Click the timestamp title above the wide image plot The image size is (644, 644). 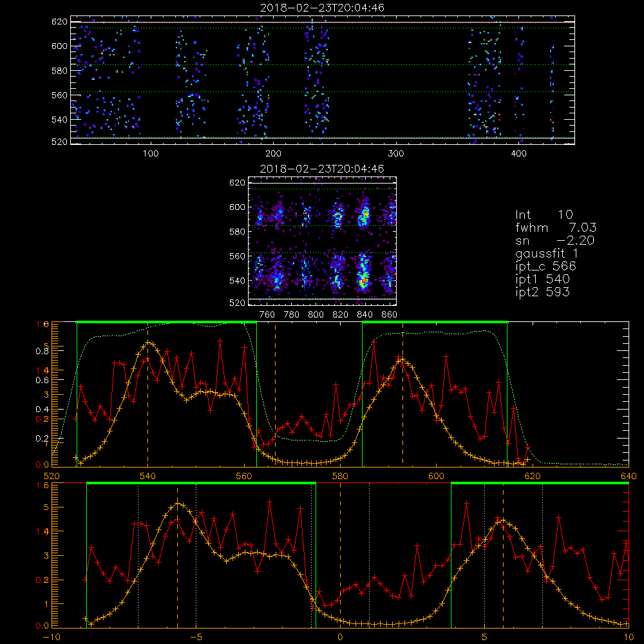click(323, 8)
